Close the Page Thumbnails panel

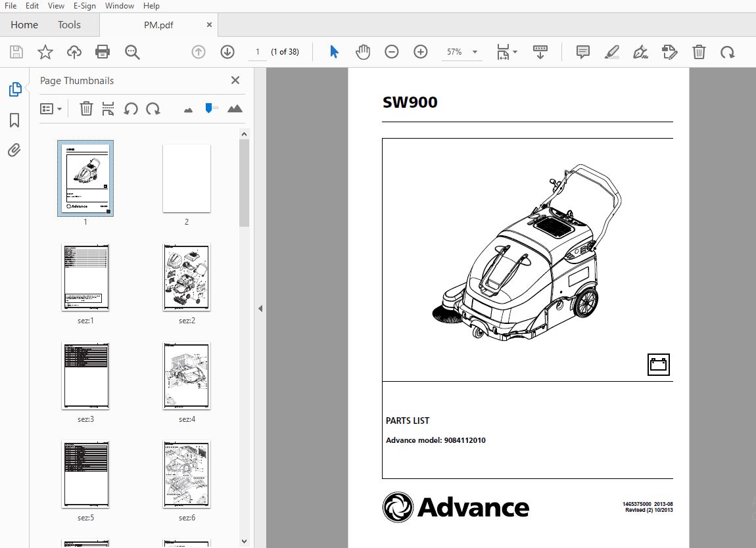(235, 80)
